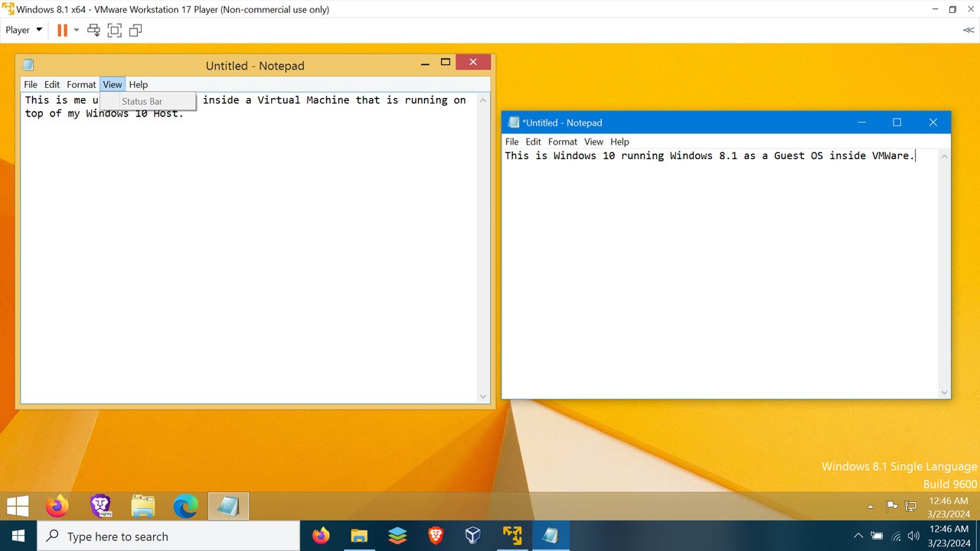
Task: Click the Notepad icon in the *Untitled Windows 10 Notepad title bar
Action: pos(514,122)
